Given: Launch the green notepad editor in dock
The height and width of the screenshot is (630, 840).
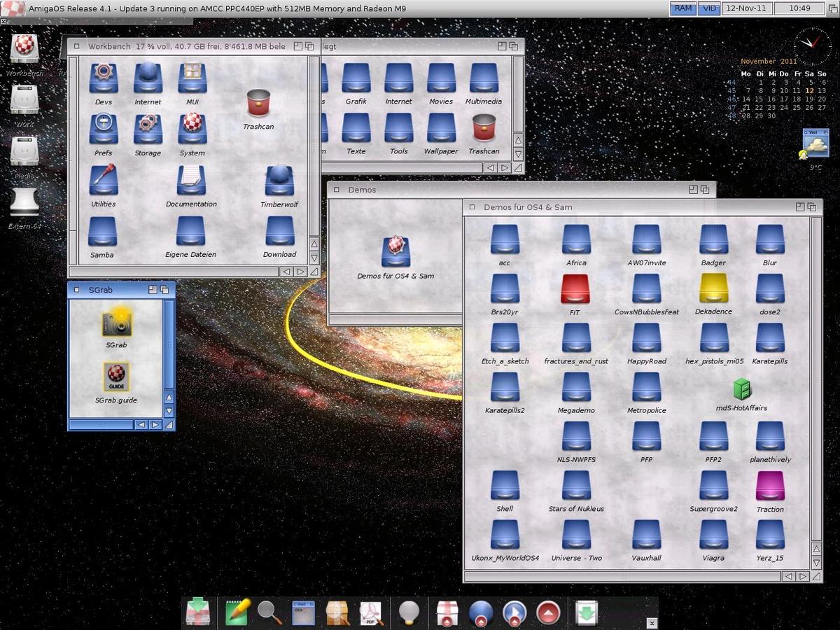Looking at the screenshot, I should [x=238, y=612].
